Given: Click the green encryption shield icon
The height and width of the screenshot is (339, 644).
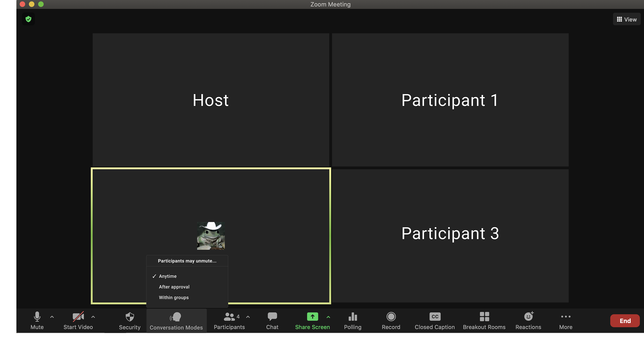Looking at the screenshot, I should (x=29, y=19).
